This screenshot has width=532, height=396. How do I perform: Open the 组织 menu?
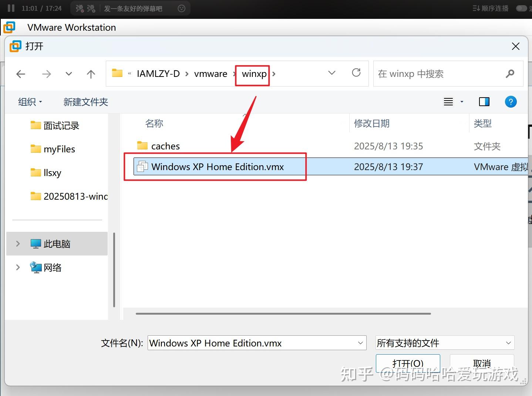30,102
